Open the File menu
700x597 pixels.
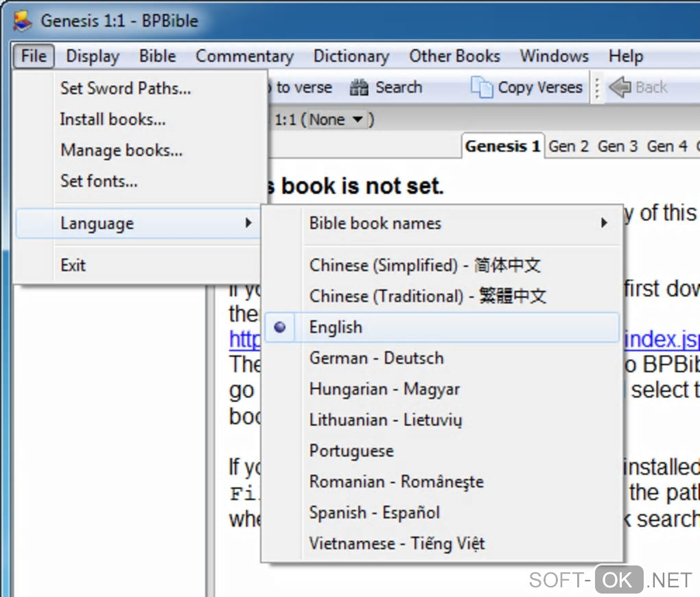click(34, 56)
